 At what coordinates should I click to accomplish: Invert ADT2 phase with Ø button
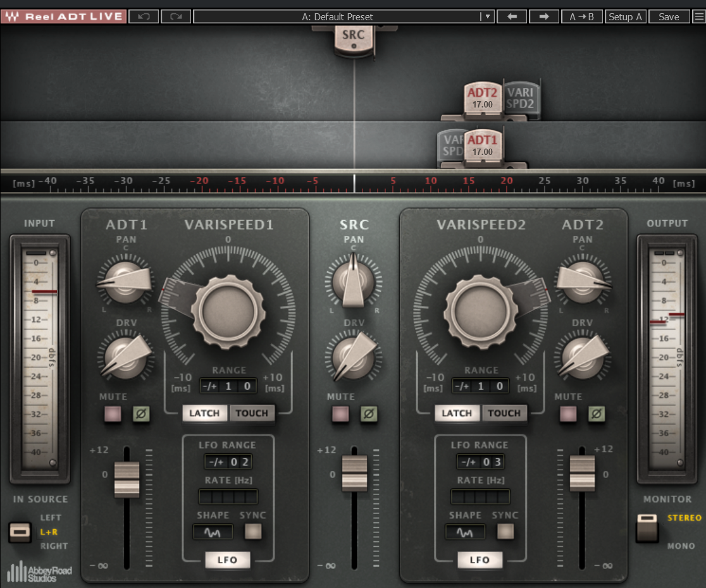tap(597, 413)
